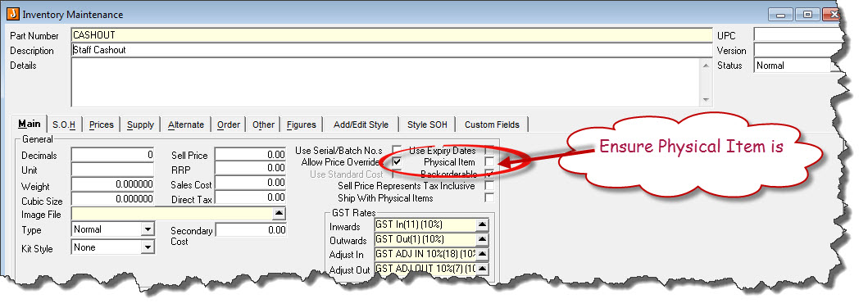Screen dimensions: 868x308
Task: Tick the Physical Item checkbox
Action: tap(489, 161)
